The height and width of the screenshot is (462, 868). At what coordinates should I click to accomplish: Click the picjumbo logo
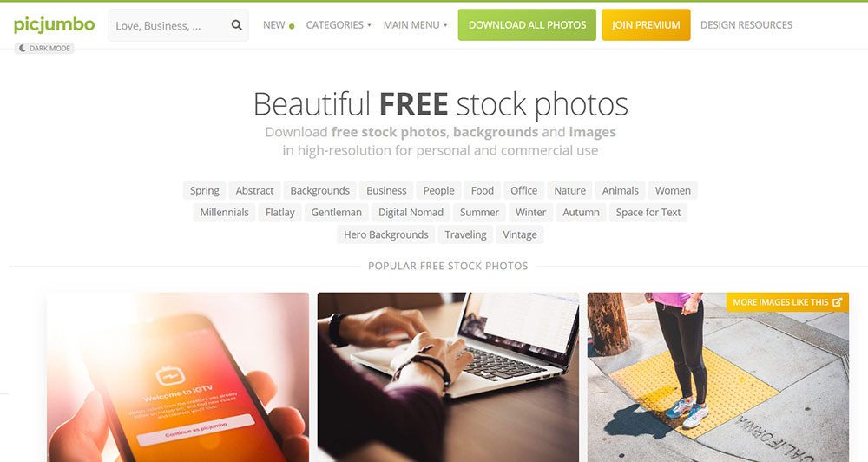54,24
